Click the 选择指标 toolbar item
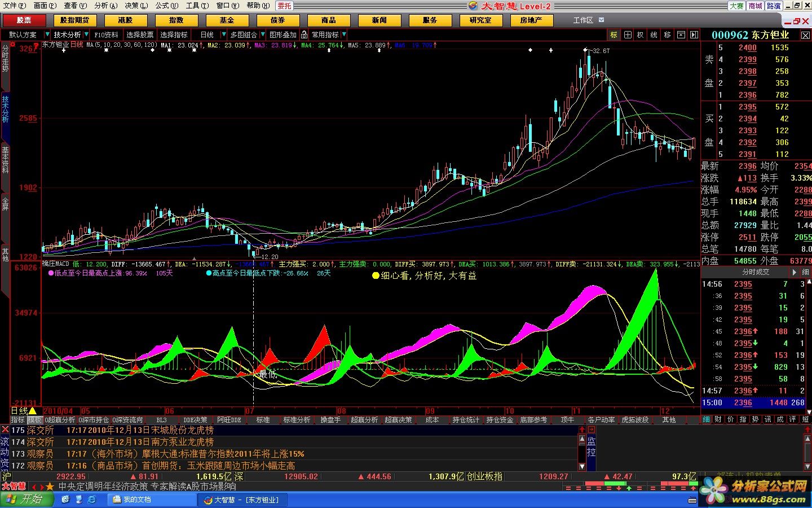Screen dimensions: 812x508 point(174,35)
